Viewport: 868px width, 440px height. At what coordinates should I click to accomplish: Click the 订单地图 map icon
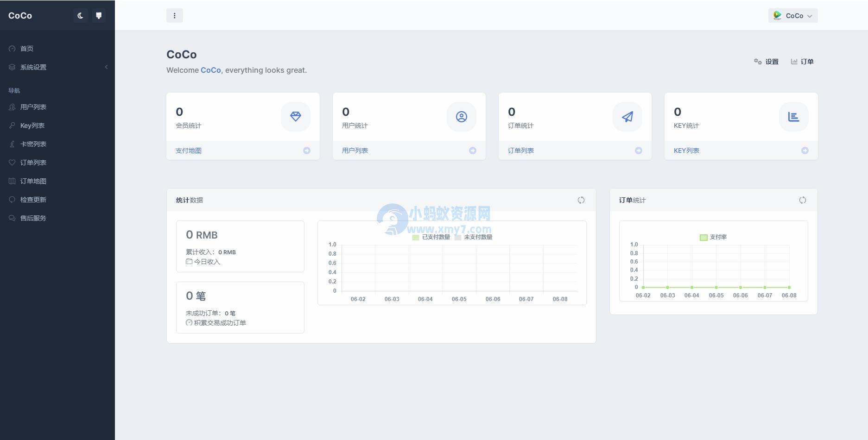(12, 181)
